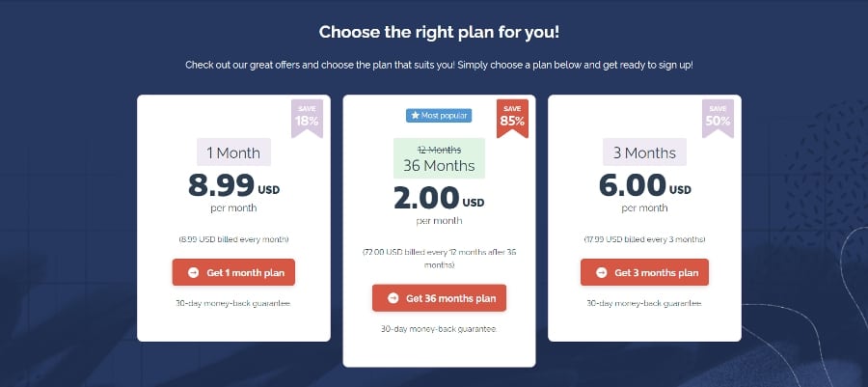Click the 1 Month plan label
Screen dimensions: 868x387
click(x=234, y=152)
